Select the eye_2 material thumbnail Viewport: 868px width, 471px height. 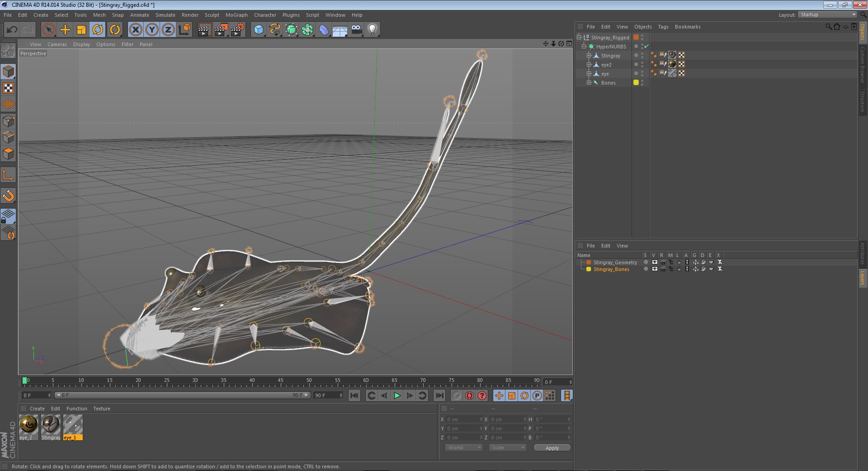tap(28, 425)
